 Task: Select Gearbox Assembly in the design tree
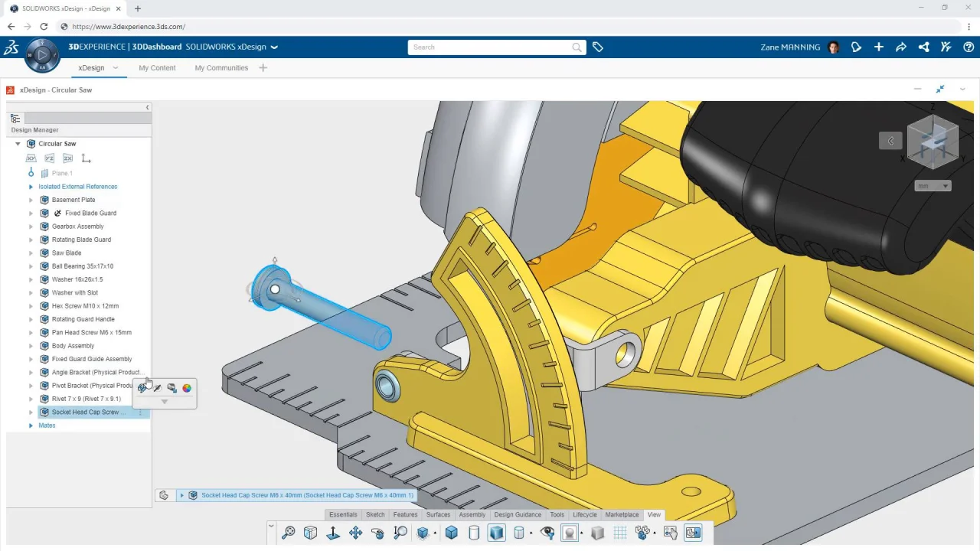point(77,227)
